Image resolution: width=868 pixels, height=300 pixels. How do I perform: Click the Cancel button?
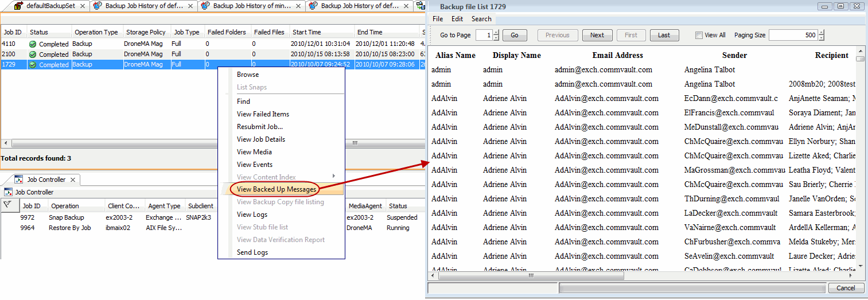[846, 288]
